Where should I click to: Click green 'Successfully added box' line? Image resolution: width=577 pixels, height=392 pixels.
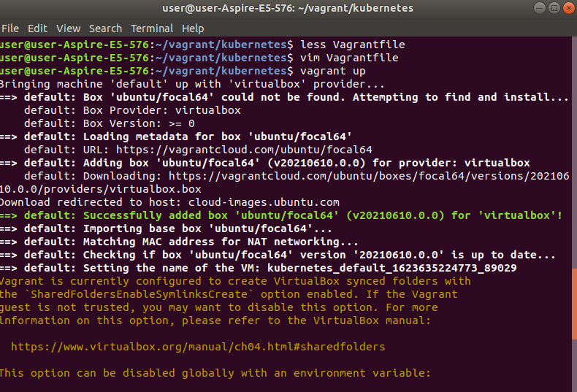(281, 215)
